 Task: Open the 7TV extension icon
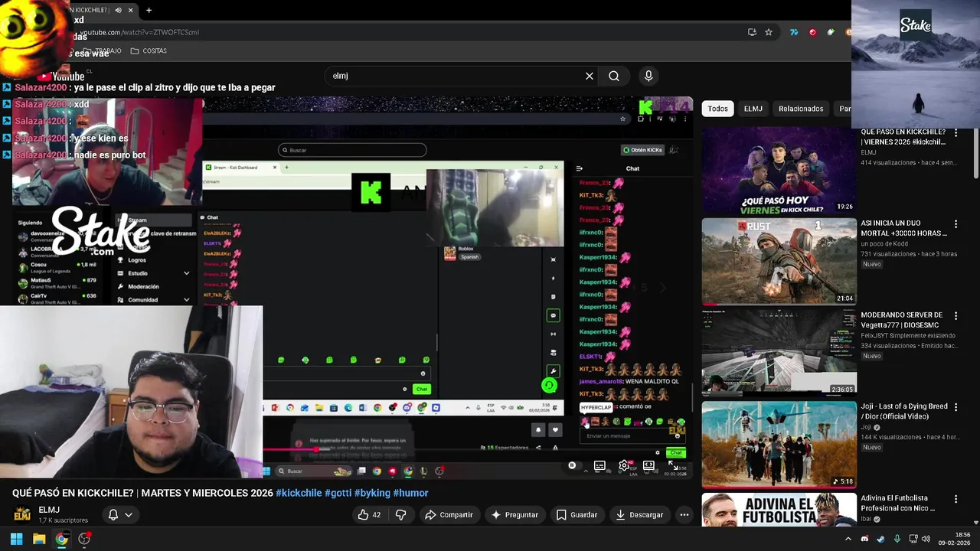click(x=794, y=32)
